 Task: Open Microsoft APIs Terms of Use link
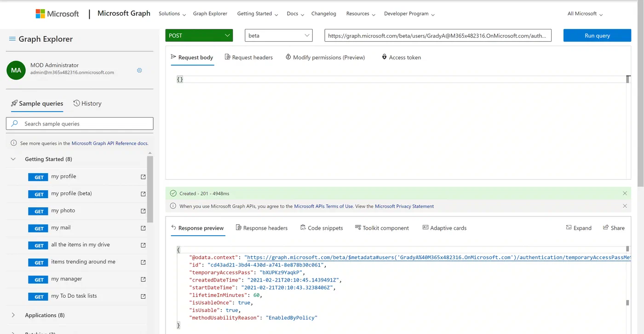coord(324,206)
